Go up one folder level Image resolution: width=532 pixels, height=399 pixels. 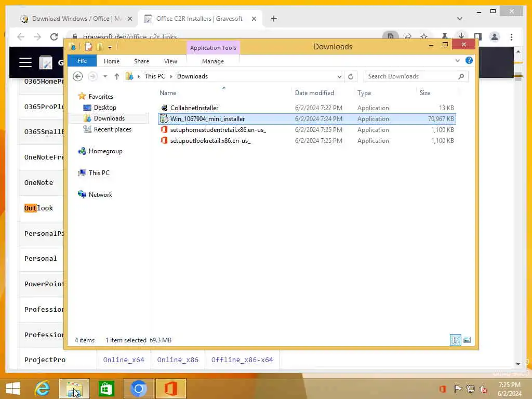point(117,76)
